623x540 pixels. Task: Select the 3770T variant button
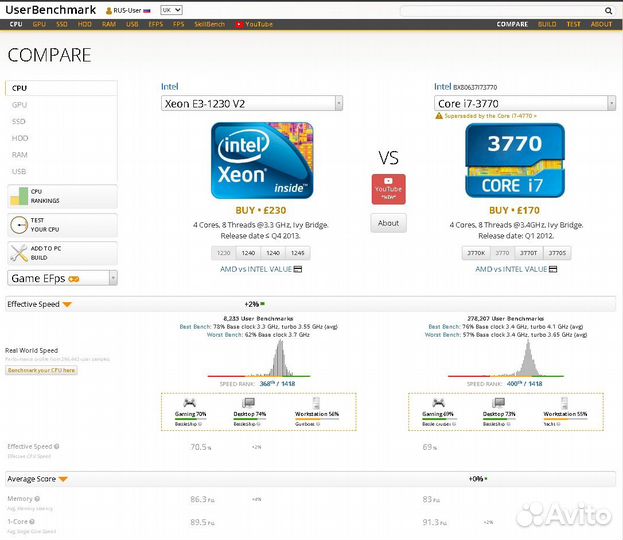point(528,253)
